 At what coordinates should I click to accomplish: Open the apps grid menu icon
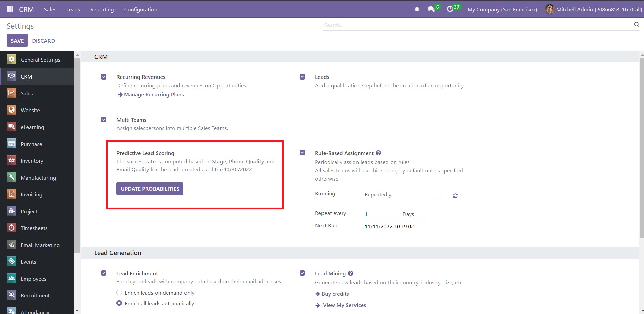pos(10,9)
